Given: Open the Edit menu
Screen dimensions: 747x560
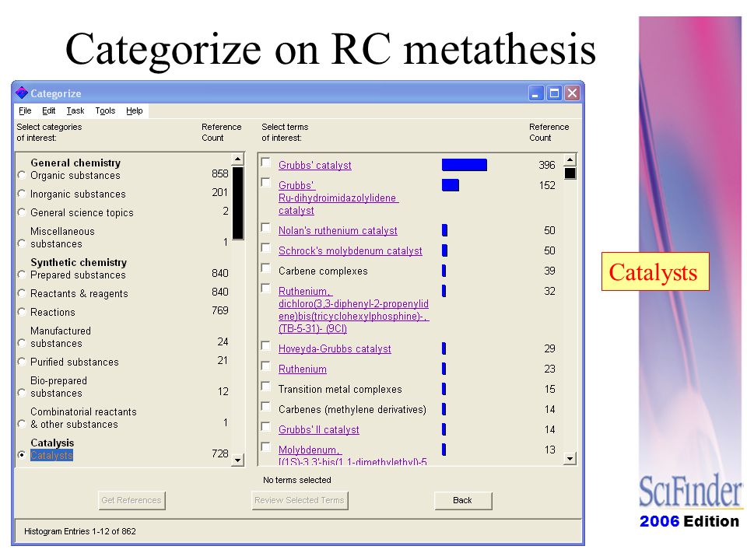Looking at the screenshot, I should pos(48,111).
